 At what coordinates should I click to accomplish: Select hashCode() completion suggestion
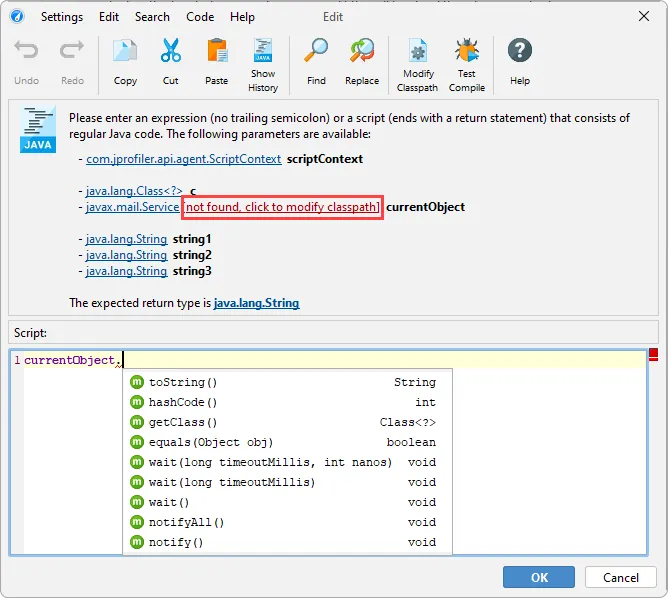[x=288, y=402]
